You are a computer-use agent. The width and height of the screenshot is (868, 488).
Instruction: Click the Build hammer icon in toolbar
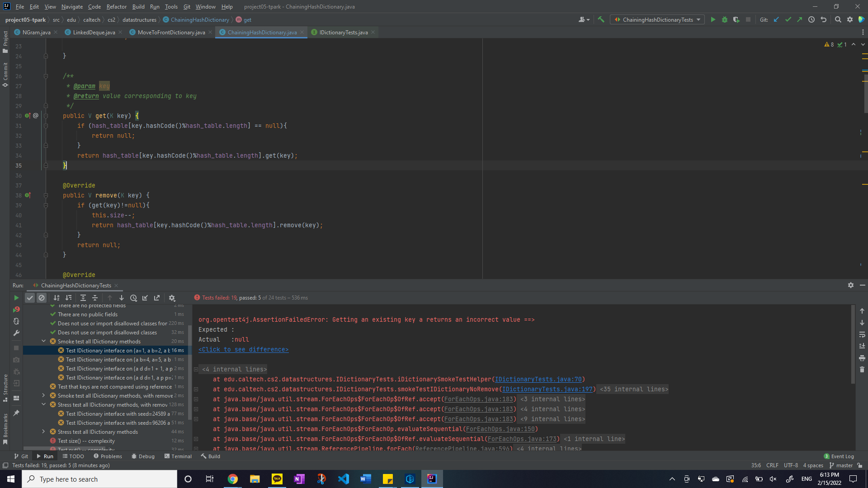click(x=601, y=19)
